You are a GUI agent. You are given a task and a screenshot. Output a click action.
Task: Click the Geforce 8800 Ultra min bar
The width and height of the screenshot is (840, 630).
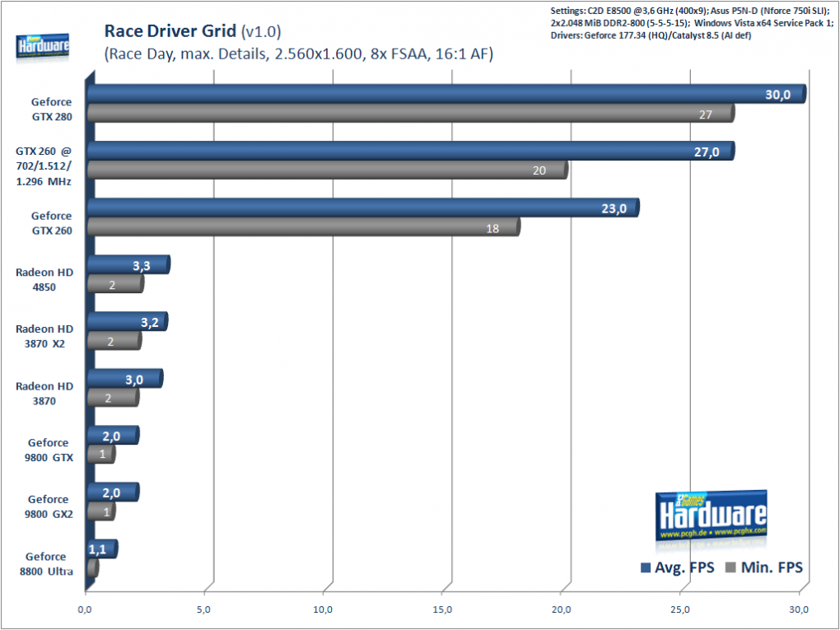coord(93,568)
